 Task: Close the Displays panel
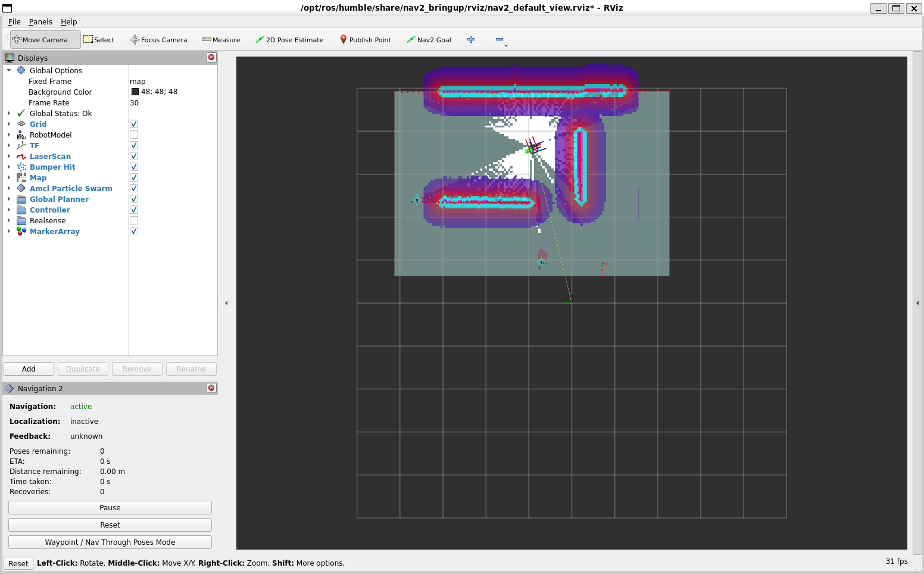pyautogui.click(x=211, y=57)
